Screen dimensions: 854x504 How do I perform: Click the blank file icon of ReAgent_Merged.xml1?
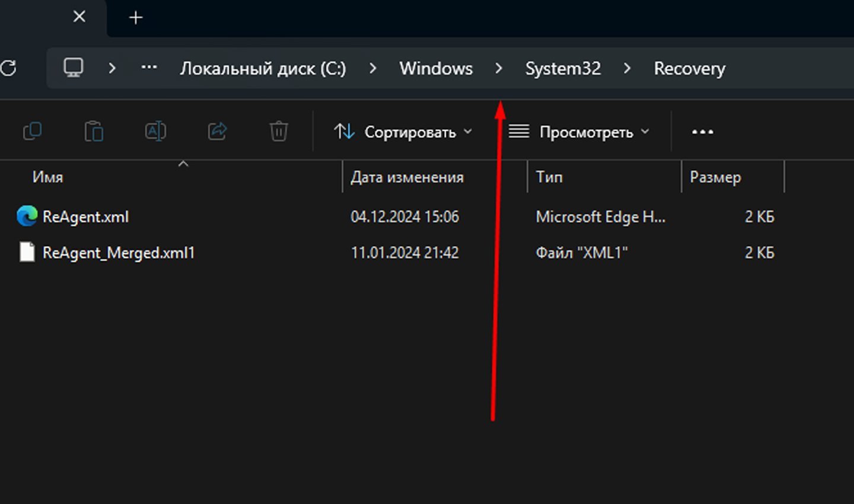(x=27, y=251)
